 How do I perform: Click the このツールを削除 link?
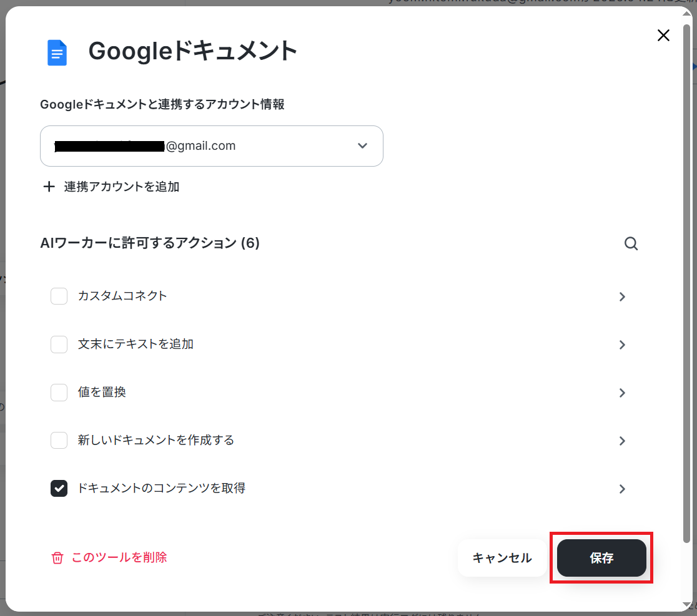119,557
